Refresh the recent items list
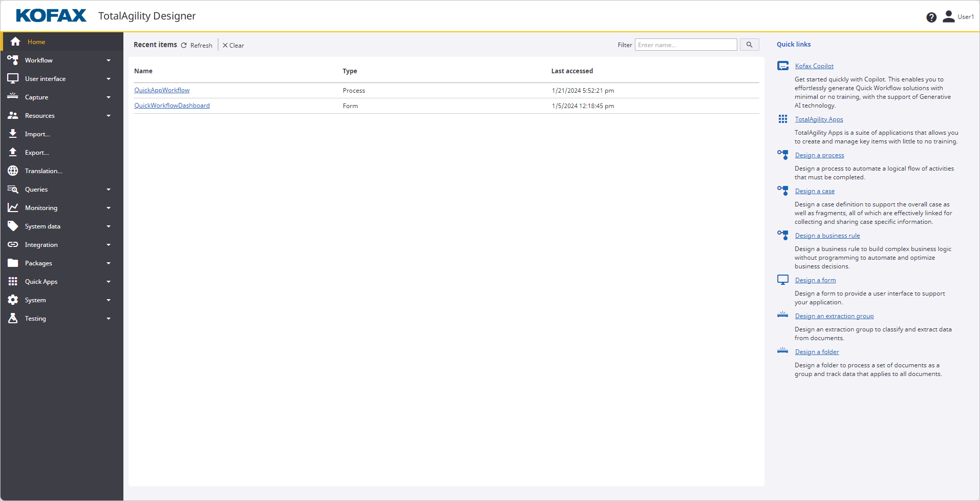Image resolution: width=980 pixels, height=501 pixels. click(x=197, y=46)
